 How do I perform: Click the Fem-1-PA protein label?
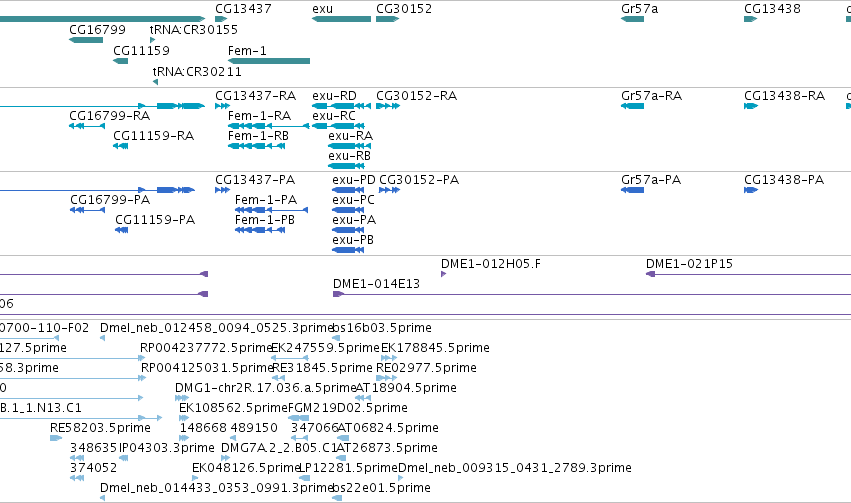266,200
